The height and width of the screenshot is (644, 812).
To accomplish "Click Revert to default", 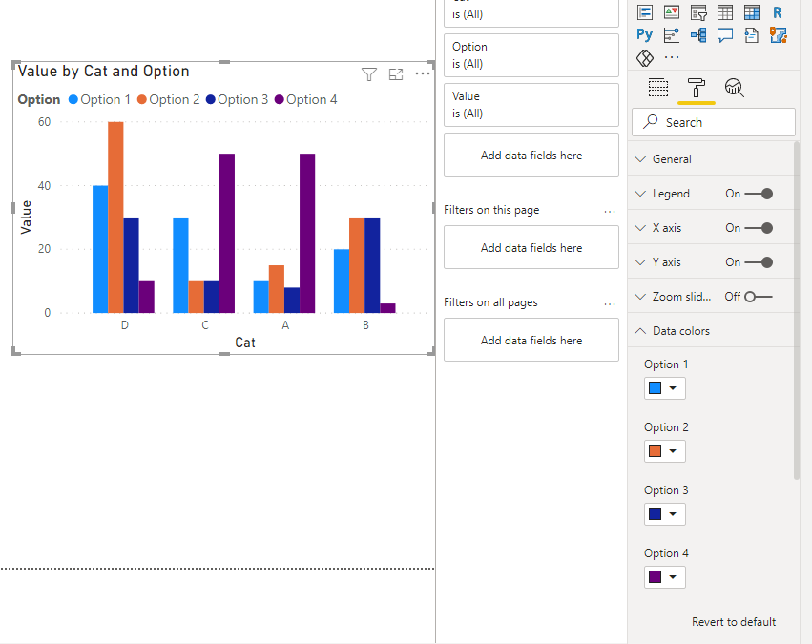I will (734, 622).
